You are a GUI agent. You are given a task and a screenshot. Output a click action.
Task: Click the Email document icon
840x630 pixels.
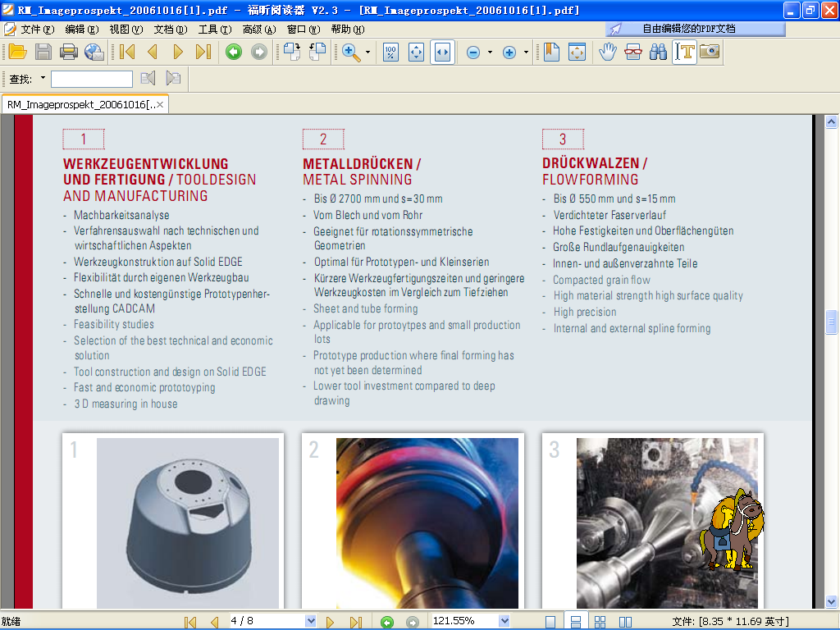click(x=94, y=52)
